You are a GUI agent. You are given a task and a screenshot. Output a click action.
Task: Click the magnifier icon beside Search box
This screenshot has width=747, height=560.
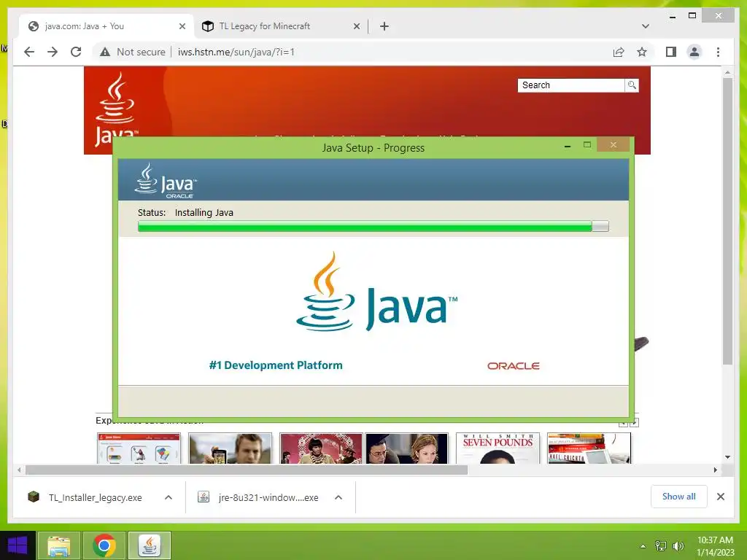click(632, 85)
